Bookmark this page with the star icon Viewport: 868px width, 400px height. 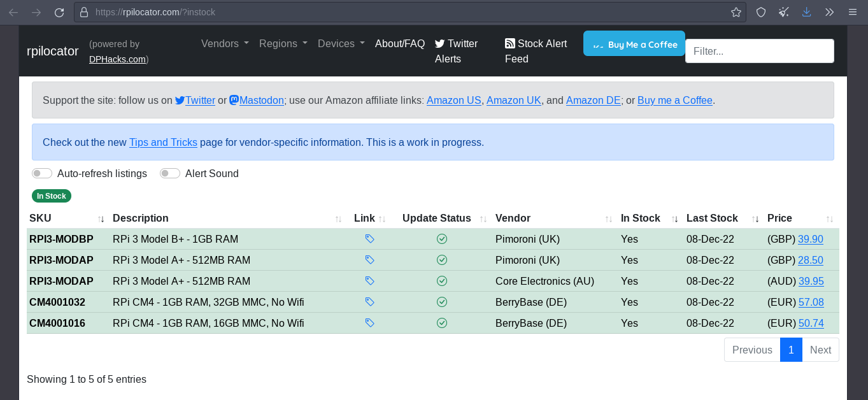(736, 12)
